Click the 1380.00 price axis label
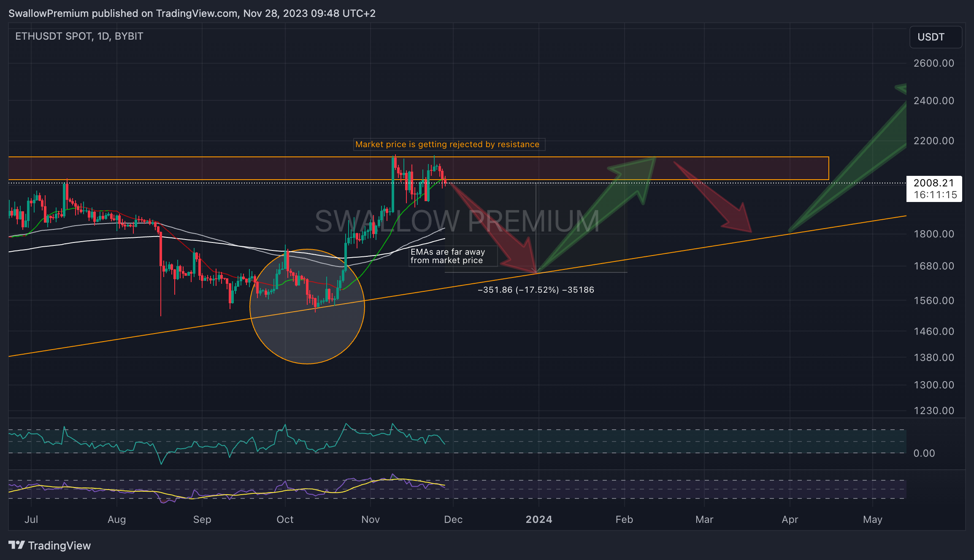The image size is (974, 560). pos(933,358)
